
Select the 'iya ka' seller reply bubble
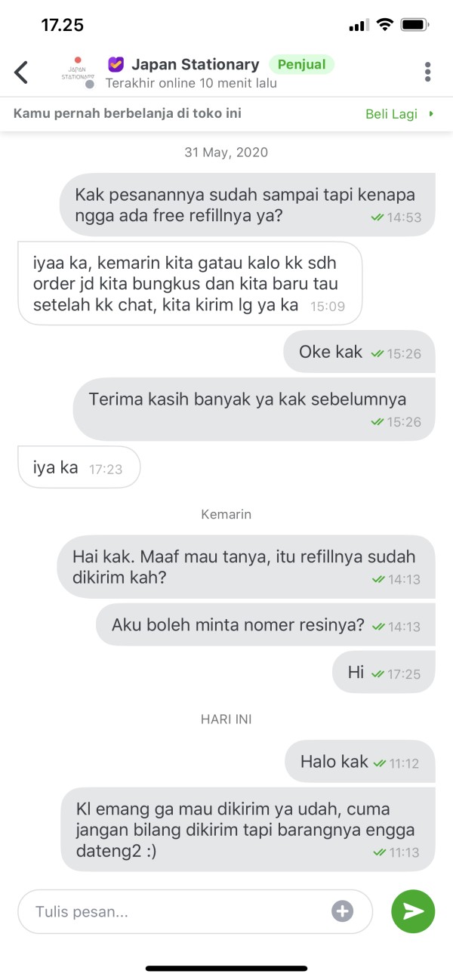[x=79, y=467]
